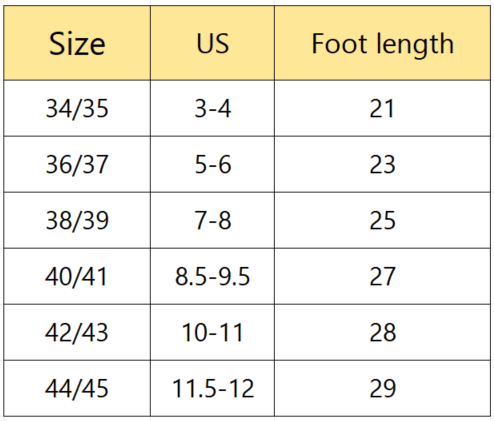This screenshot has height=421, width=494.
Task: Click the Foot length header cell
Action: 382,43
